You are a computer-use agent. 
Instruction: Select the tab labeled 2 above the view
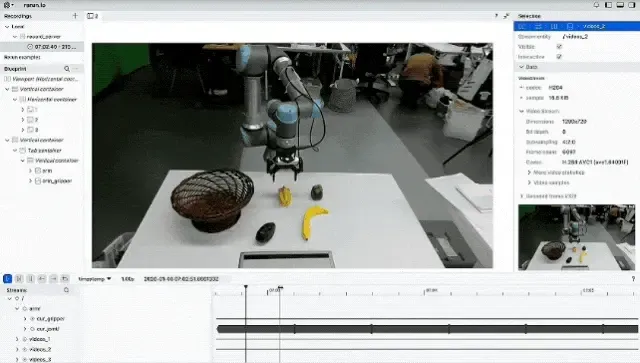point(93,16)
